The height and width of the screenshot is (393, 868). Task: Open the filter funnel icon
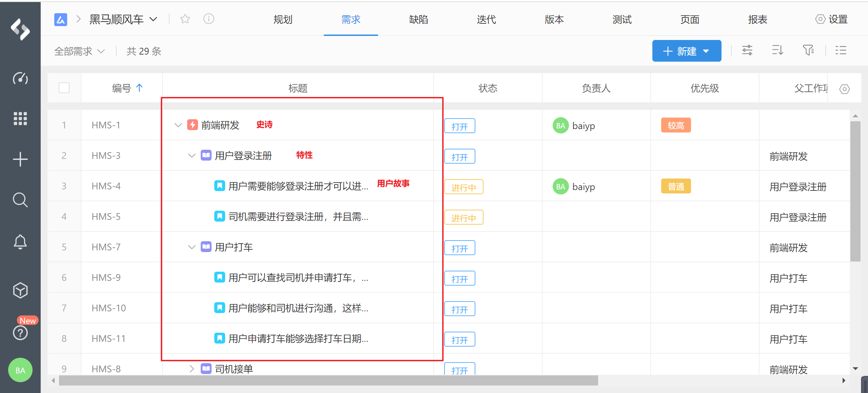[808, 50]
